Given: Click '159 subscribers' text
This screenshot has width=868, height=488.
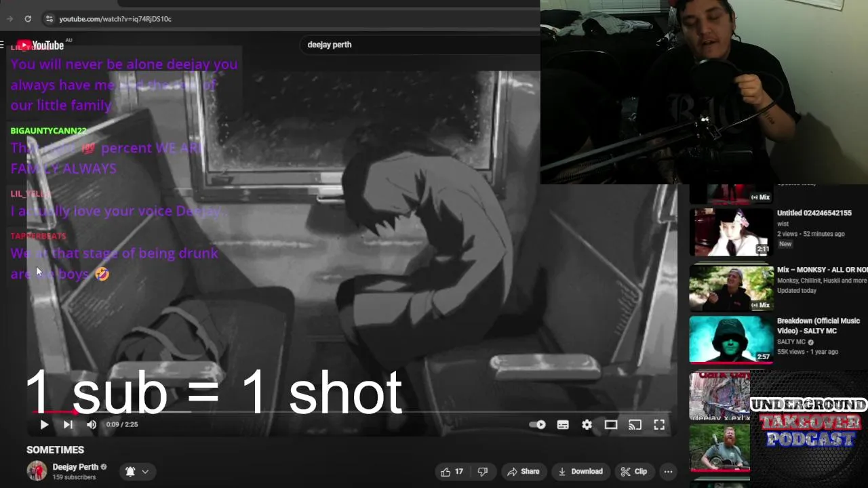Looking at the screenshot, I should pyautogui.click(x=74, y=477).
